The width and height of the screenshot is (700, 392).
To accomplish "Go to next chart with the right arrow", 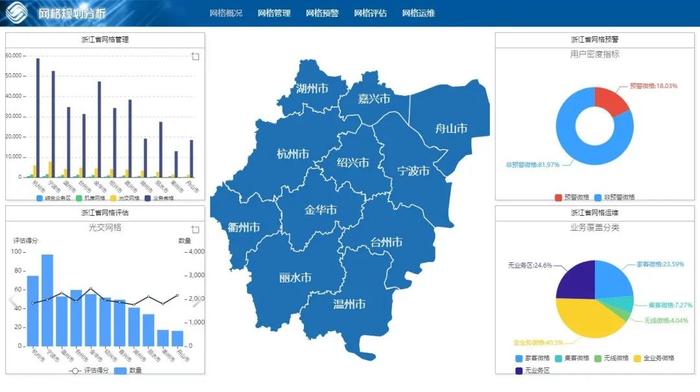I will [197, 302].
